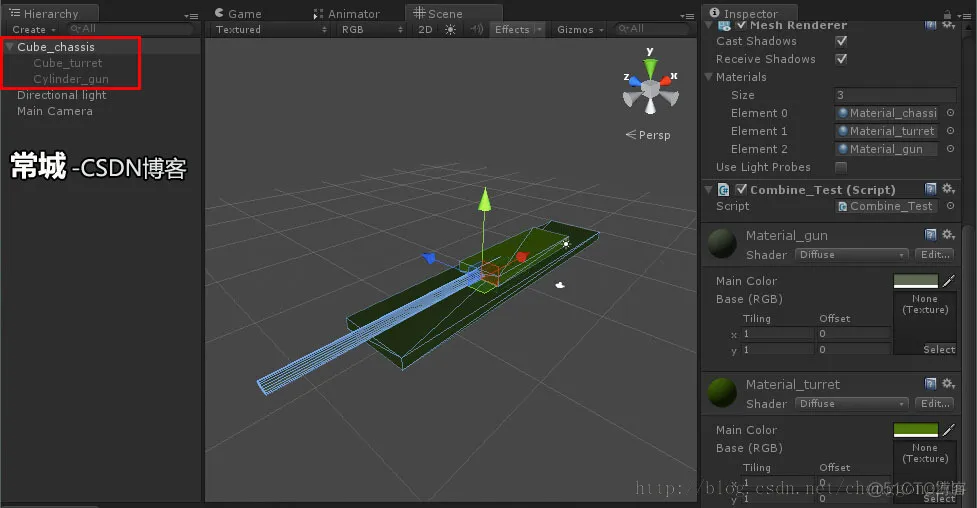The width and height of the screenshot is (977, 508).
Task: Toggle Effects in scene view
Action: click(x=512, y=29)
